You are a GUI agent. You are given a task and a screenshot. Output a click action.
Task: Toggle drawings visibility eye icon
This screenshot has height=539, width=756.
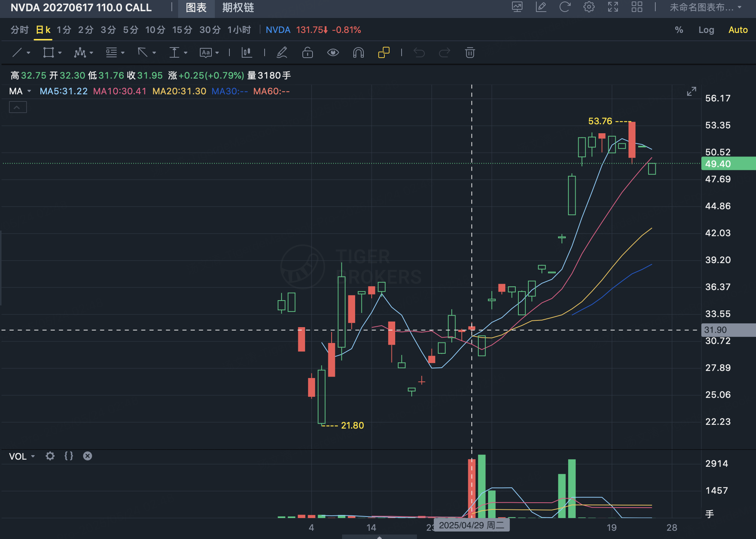pyautogui.click(x=333, y=52)
